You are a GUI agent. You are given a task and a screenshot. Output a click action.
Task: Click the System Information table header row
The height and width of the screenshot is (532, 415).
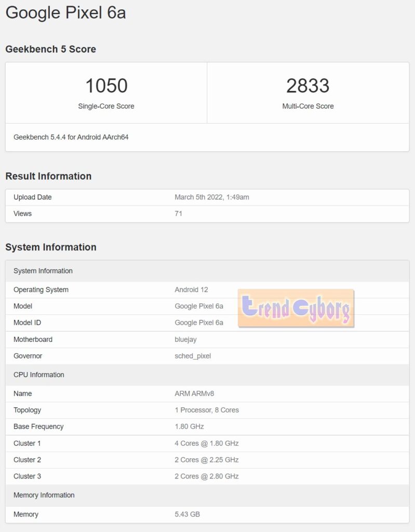click(207, 271)
